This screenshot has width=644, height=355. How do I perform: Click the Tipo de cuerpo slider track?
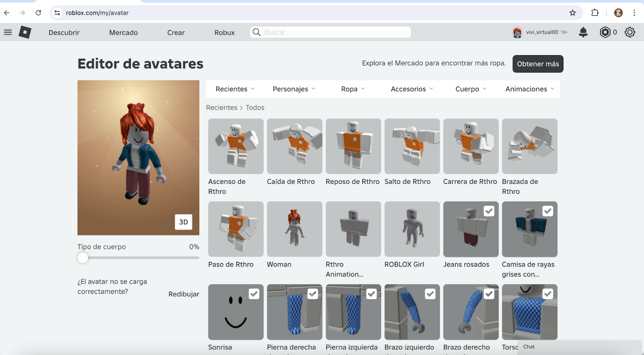pyautogui.click(x=138, y=258)
